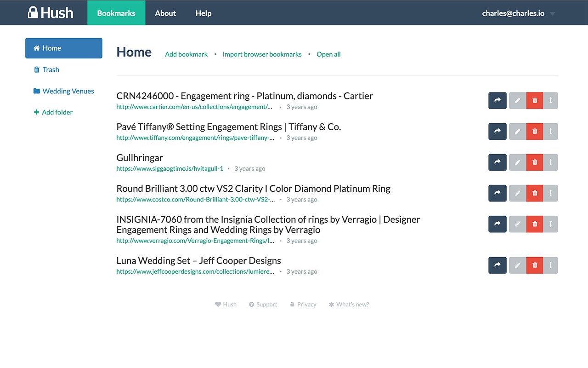The image size is (588, 368).
Task: Click the What's new? footer link
Action: pyautogui.click(x=349, y=304)
